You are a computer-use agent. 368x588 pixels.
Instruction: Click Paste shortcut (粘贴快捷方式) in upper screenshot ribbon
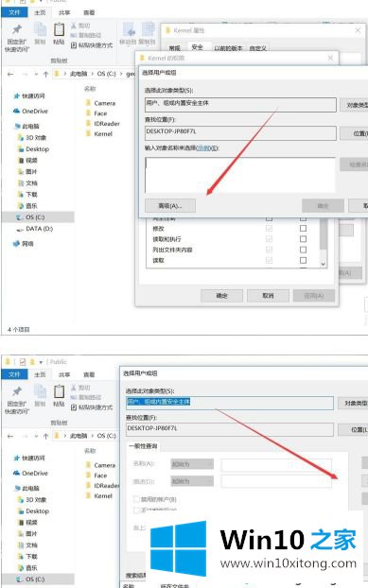tap(92, 45)
